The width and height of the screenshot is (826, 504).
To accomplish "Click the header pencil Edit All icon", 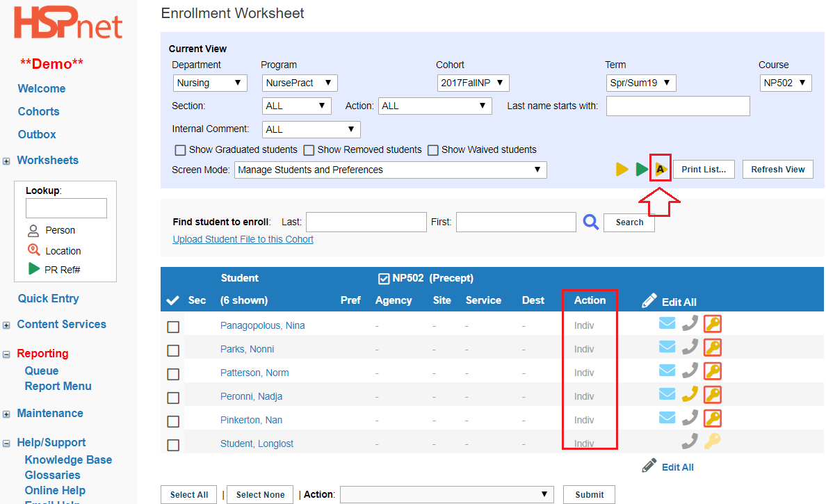I will pos(649,301).
